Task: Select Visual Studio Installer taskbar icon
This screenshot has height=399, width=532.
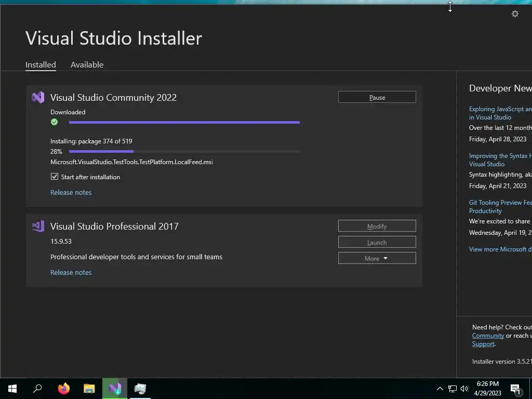Action: point(115,389)
